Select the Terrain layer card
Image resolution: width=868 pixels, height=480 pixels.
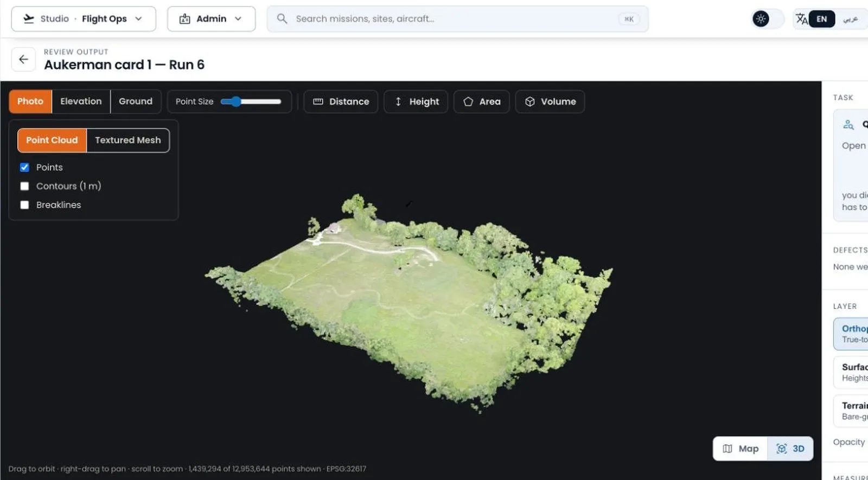pos(851,411)
